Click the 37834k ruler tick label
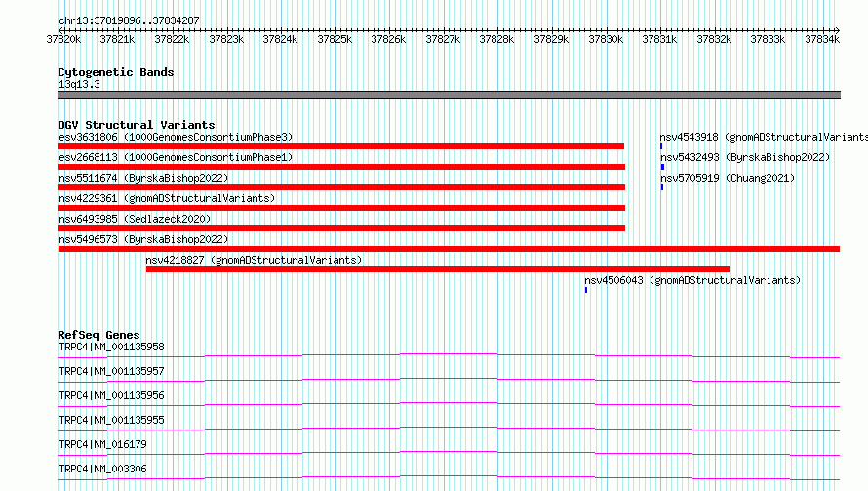 (822, 39)
